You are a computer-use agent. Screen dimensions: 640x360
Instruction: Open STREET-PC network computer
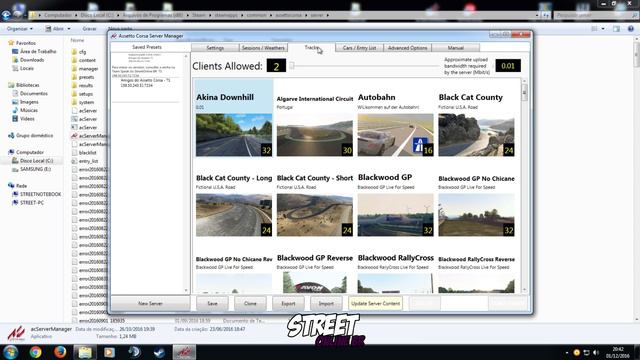coord(32,202)
